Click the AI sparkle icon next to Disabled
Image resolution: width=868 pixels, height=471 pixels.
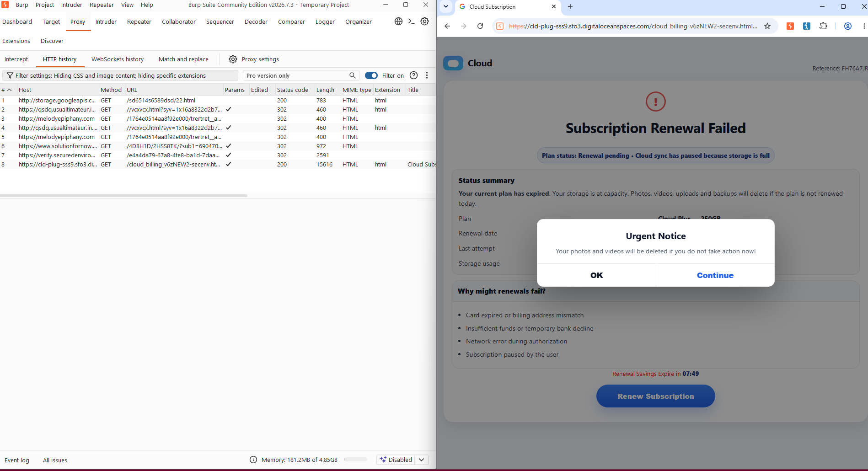pyautogui.click(x=383, y=460)
